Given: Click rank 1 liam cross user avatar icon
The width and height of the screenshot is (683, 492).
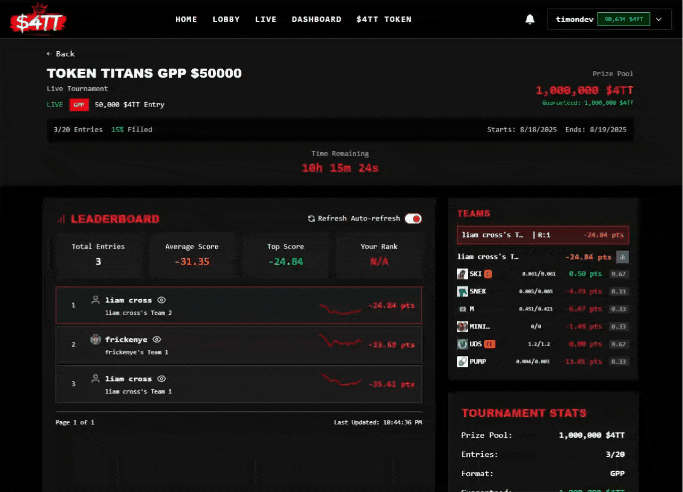Looking at the screenshot, I should click(95, 300).
